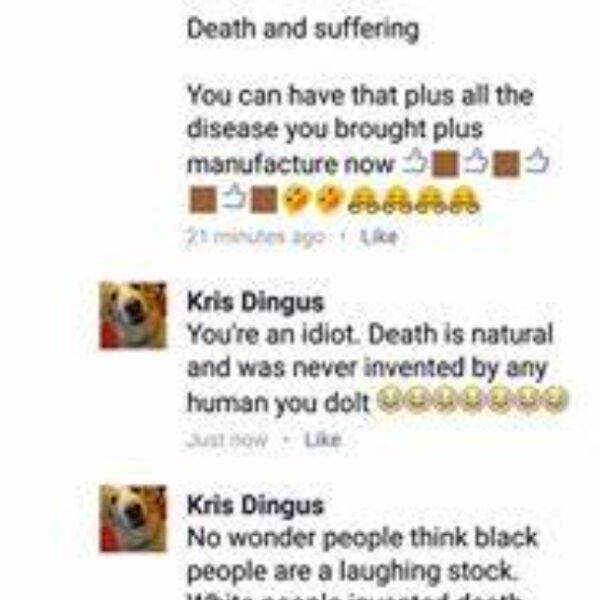The image size is (600, 600).
Task: Click last crying-laughing emoji in top comment
Action: coord(465,201)
